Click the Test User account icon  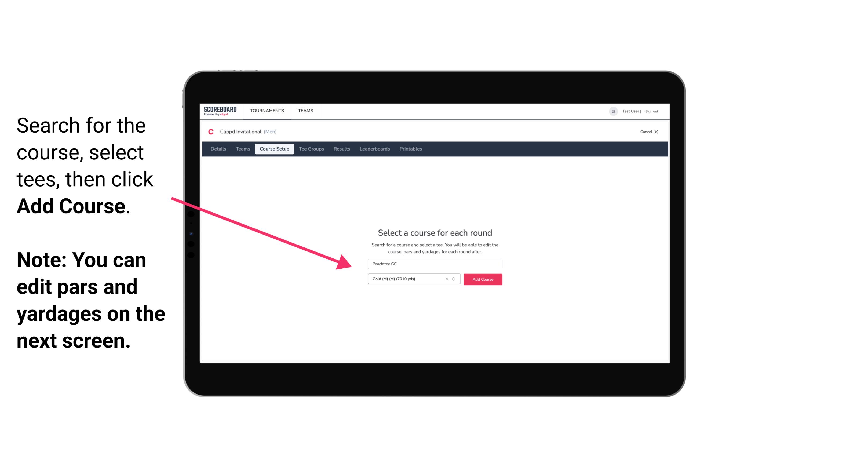pos(611,111)
